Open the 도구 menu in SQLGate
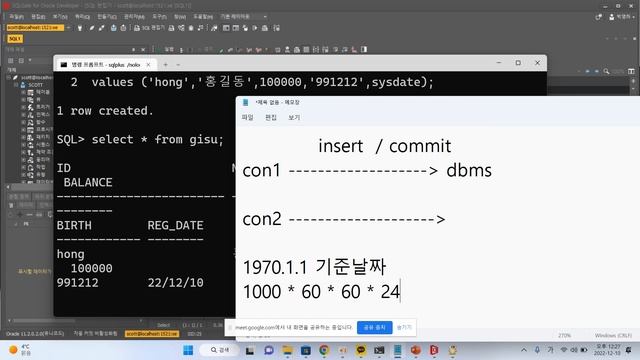Viewport: 640px width, 360px height. [159, 17]
